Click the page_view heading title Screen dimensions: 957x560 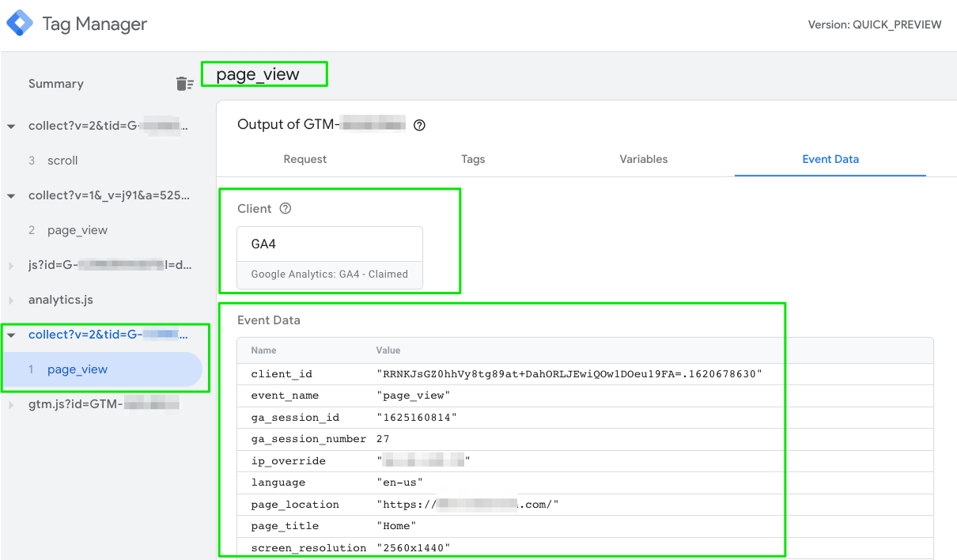(x=258, y=74)
